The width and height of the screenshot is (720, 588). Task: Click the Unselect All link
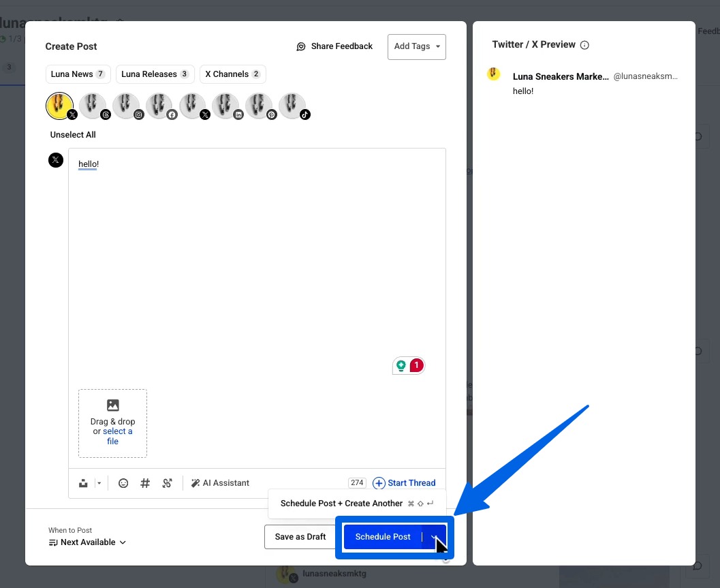(72, 134)
